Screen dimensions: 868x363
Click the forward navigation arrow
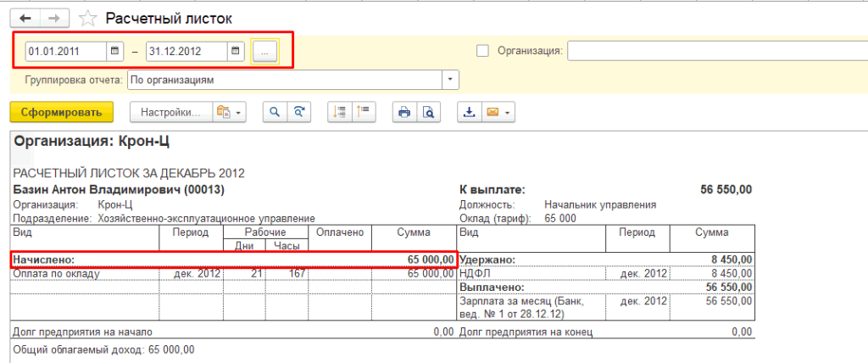pos(54,18)
